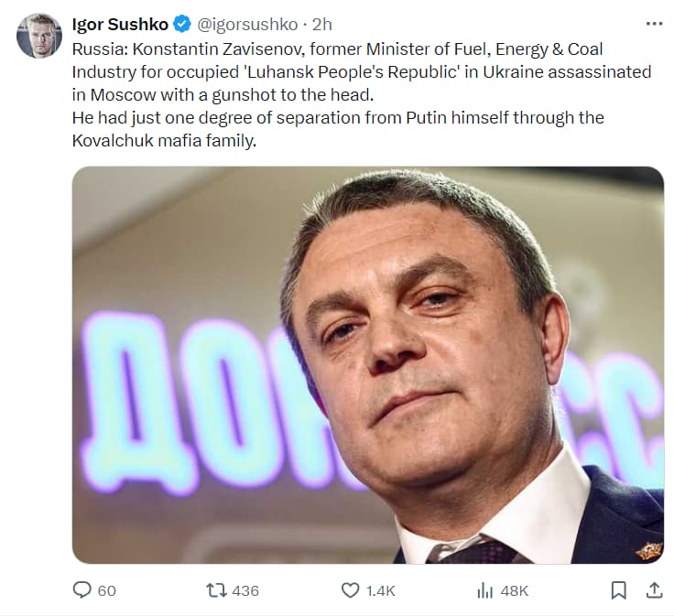
Task: Open the reply speech bubble icon
Action: pyautogui.click(x=83, y=590)
